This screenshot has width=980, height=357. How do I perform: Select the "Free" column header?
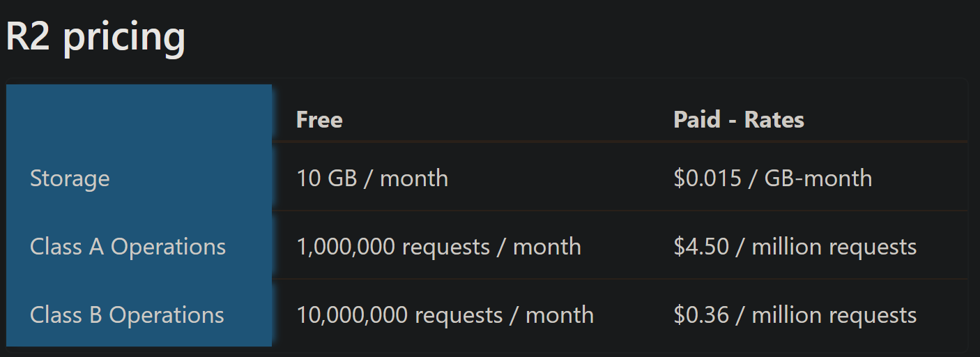coord(319,120)
